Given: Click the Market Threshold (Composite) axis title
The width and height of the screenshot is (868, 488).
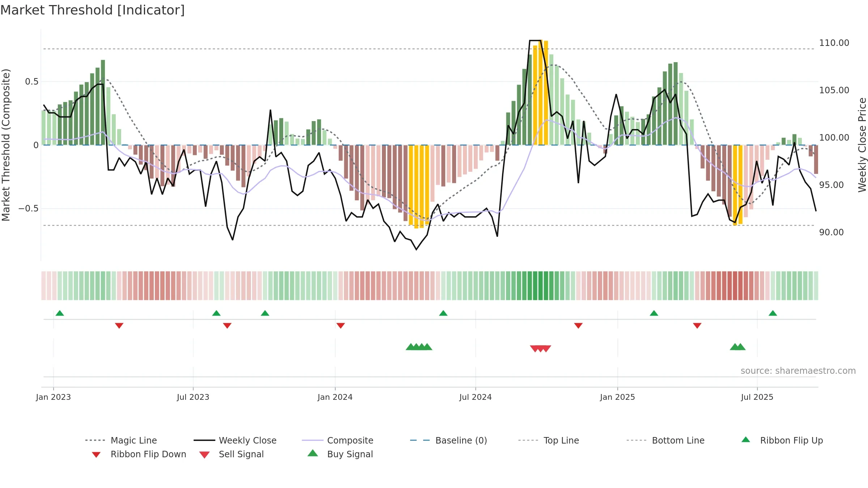Looking at the screenshot, I should pyautogui.click(x=6, y=145).
